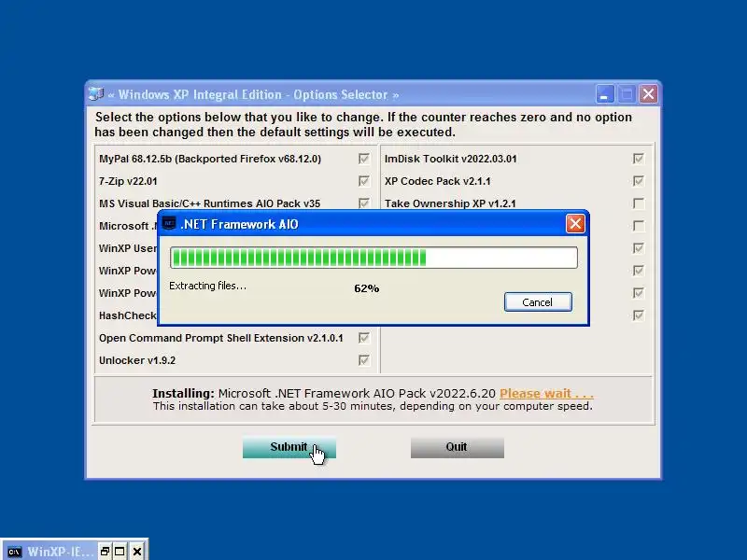This screenshot has width=747, height=560.
Task: Click the ImDisk Toolkit v2022.03.01 label
Action: [451, 159]
